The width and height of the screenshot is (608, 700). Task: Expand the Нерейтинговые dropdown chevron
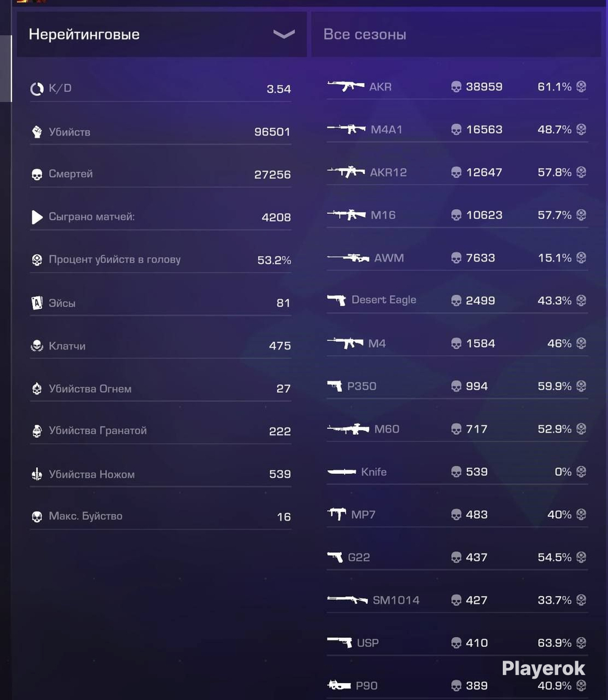pyautogui.click(x=284, y=34)
